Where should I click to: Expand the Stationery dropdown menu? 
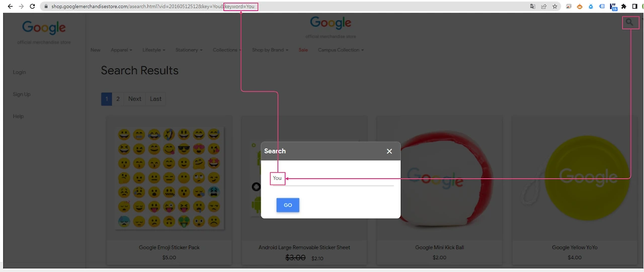pos(189,50)
